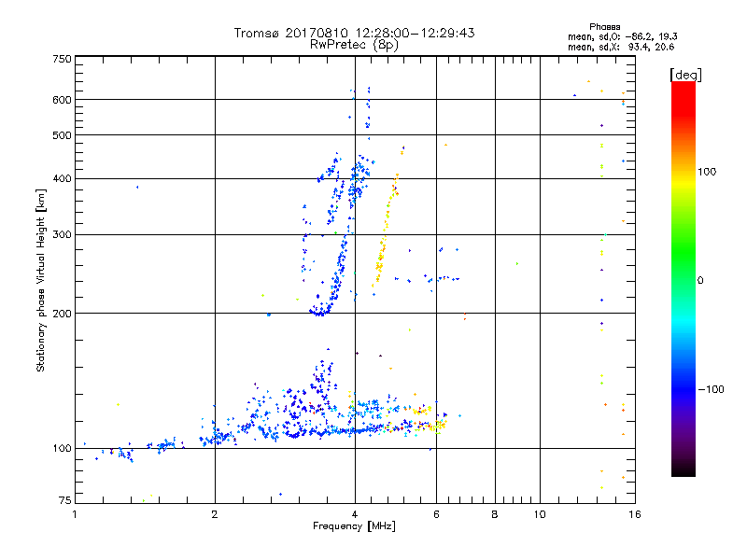Click the "[deg]" colorbar label

[x=685, y=75]
